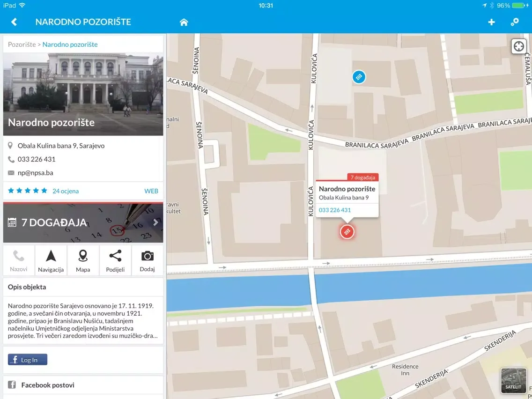Tap the Wi-Fi icon in status bar
The width and height of the screenshot is (532, 399).
pos(22,6)
